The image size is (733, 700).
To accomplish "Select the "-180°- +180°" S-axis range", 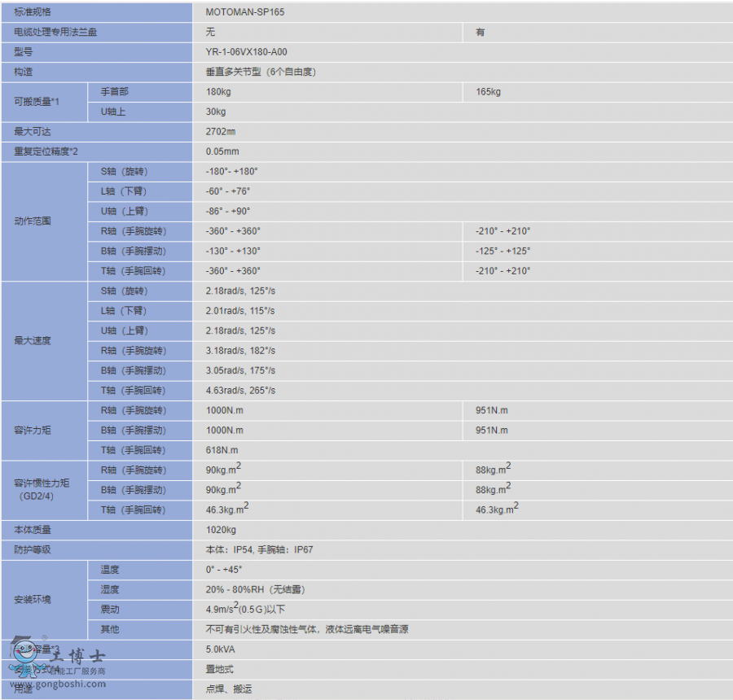I will coord(232,172).
